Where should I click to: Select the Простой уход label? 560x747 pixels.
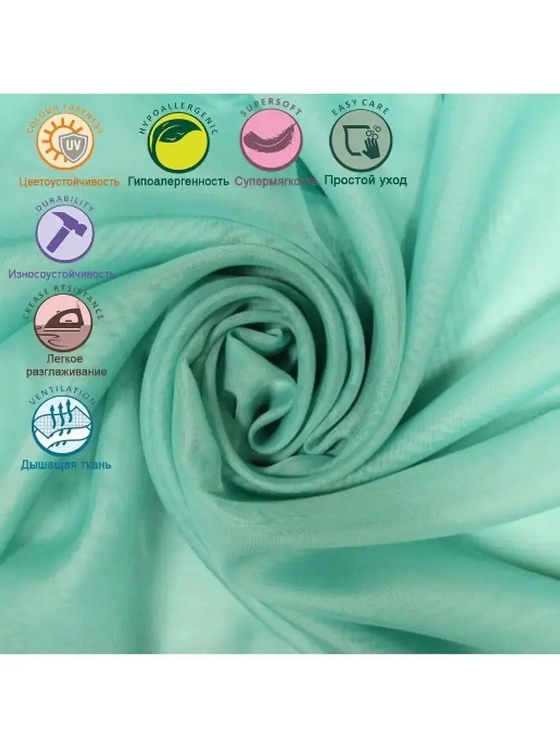365,180
